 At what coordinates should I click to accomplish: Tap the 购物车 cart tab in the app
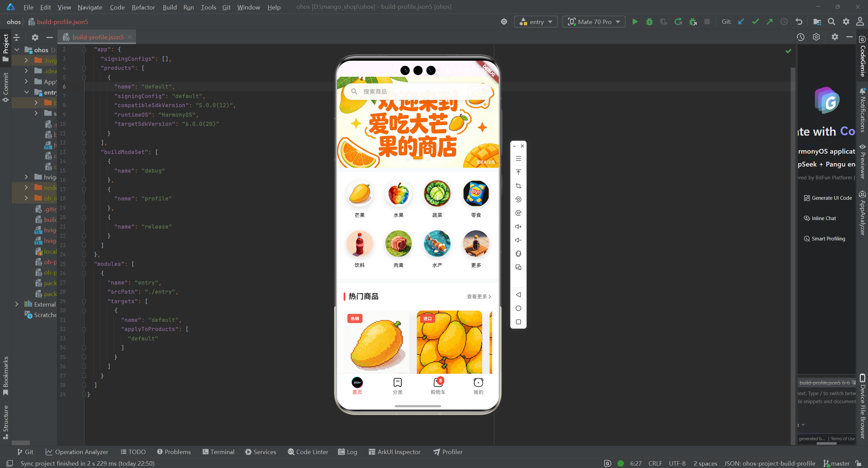[438, 387]
